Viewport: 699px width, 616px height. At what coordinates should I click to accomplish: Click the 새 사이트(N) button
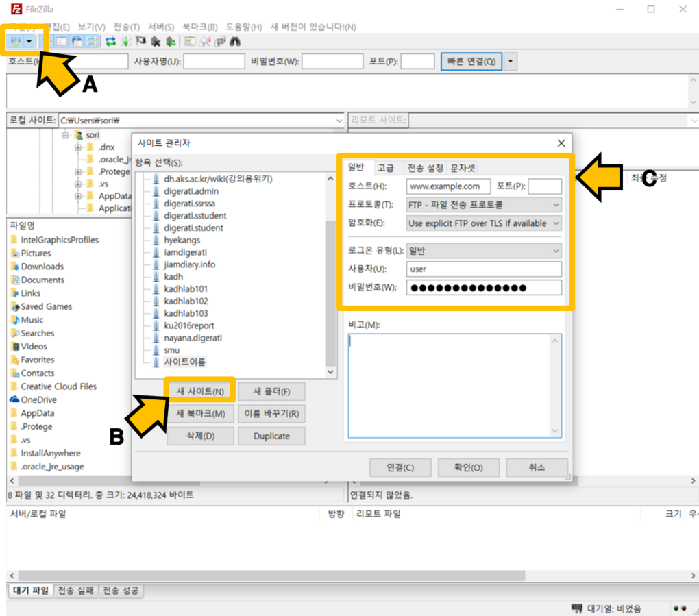pos(200,391)
